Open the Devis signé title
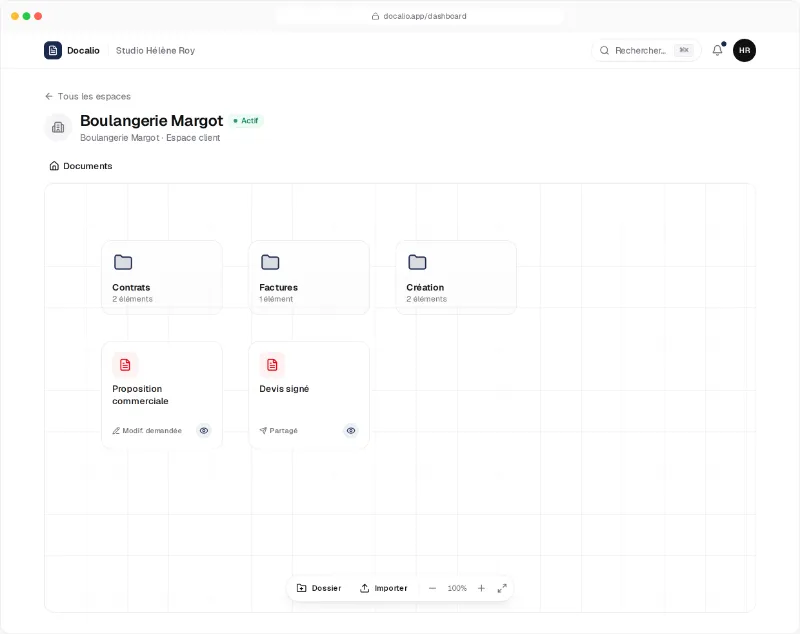The image size is (800, 634). tap(284, 389)
